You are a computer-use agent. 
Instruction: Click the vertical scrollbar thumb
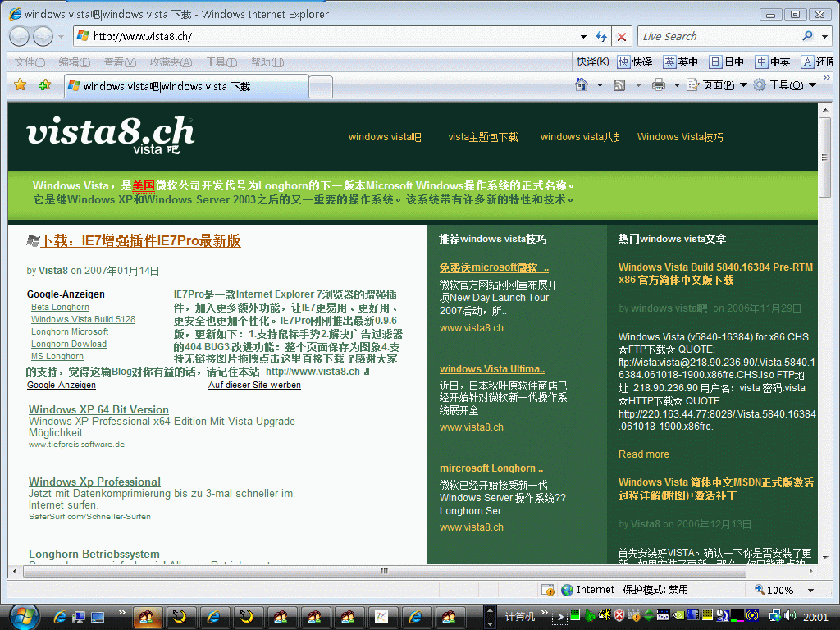point(825,157)
